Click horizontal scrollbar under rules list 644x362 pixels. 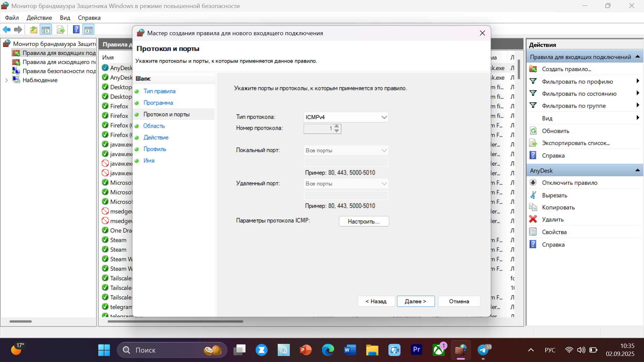175,321
